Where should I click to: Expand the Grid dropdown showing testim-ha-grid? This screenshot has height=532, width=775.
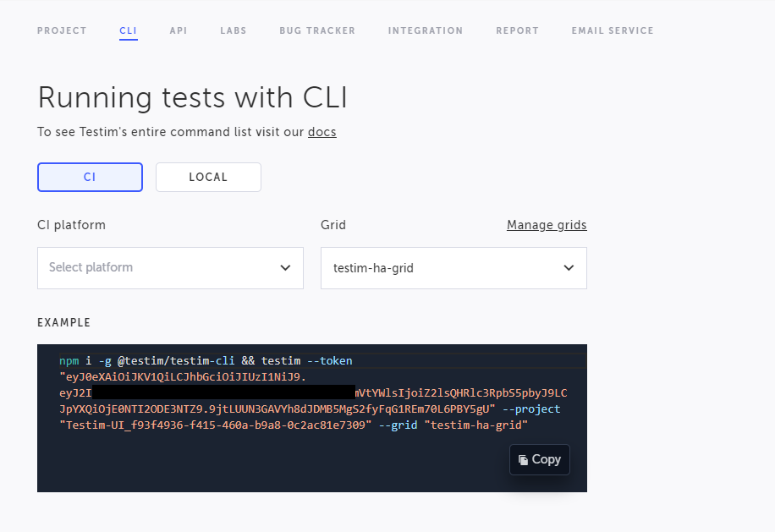tap(453, 267)
